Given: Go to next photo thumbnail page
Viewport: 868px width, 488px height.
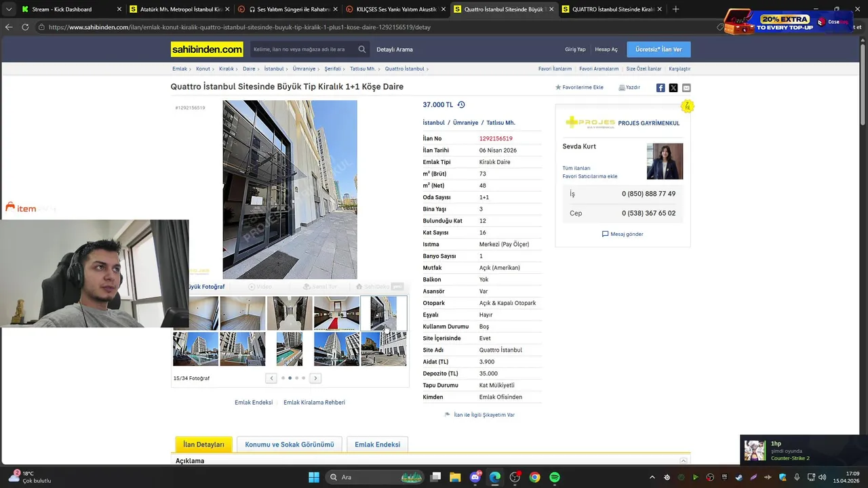Looking at the screenshot, I should point(315,378).
